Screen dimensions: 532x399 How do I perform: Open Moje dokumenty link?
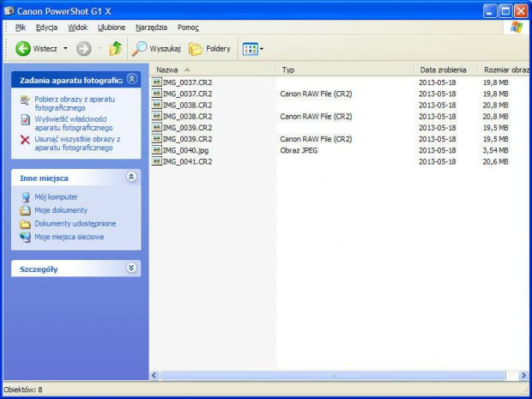coord(61,210)
